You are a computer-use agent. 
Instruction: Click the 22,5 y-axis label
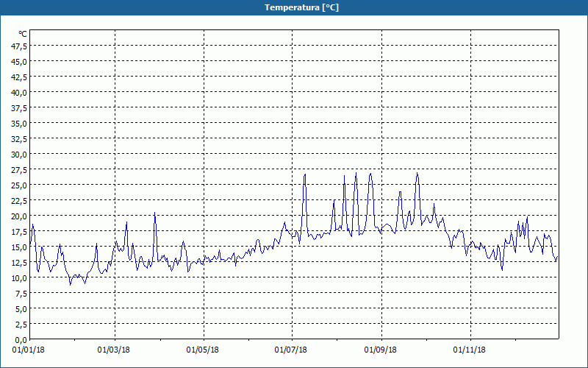coord(20,201)
